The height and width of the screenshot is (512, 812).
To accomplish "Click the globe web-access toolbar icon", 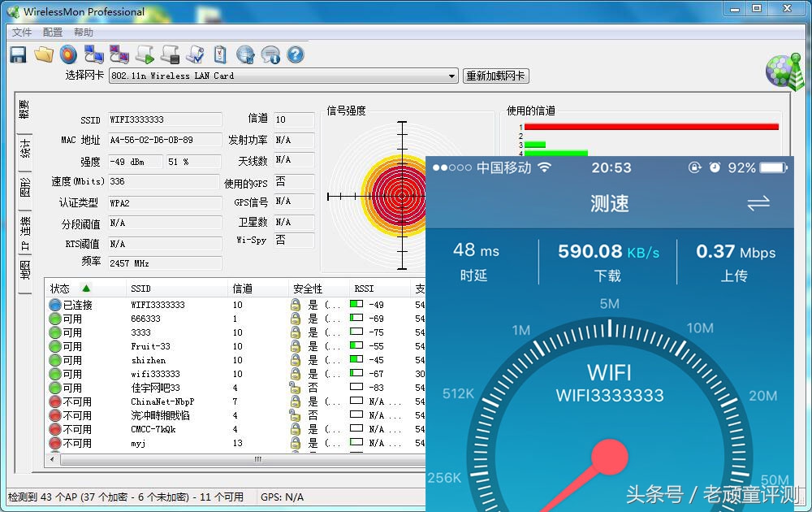I will click(x=245, y=54).
